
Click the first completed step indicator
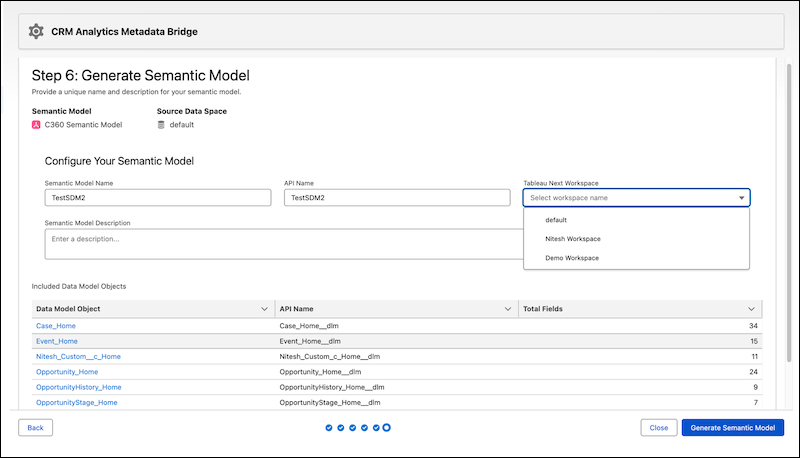click(x=329, y=427)
